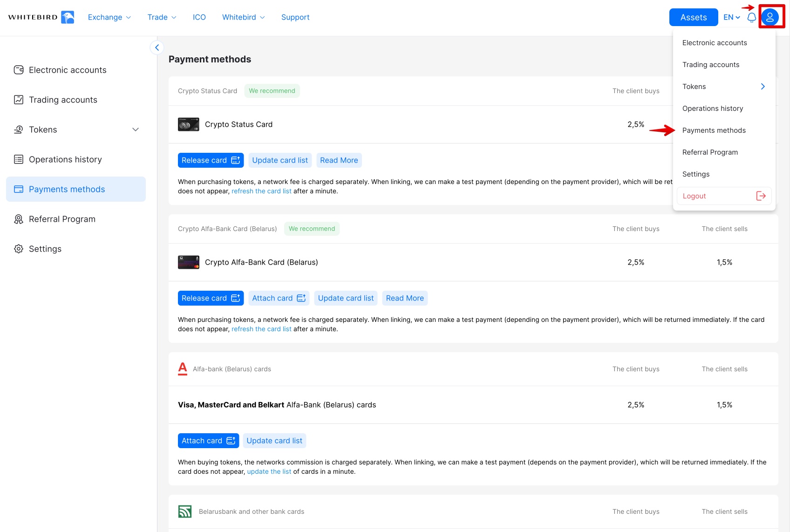Click the Crypto Status Card thumbnail image
The width and height of the screenshot is (790, 532).
coord(189,124)
